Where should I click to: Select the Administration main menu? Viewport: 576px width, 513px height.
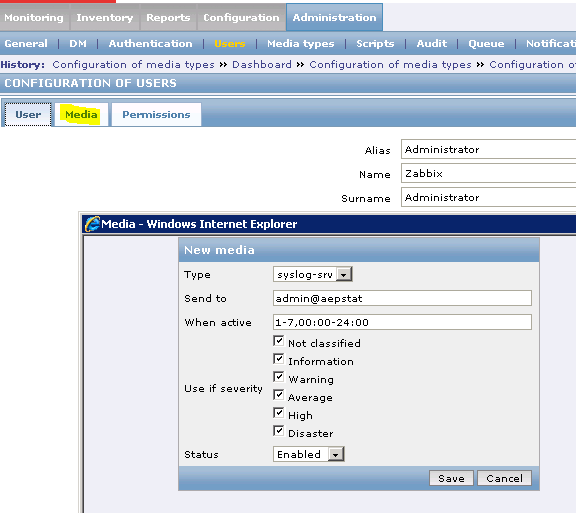pos(334,18)
